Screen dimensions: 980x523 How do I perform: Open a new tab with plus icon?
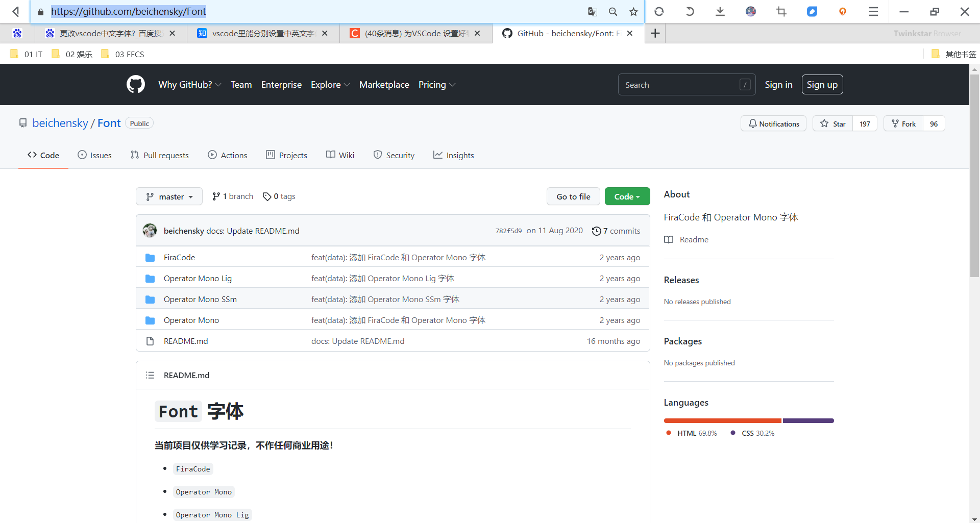655,33
